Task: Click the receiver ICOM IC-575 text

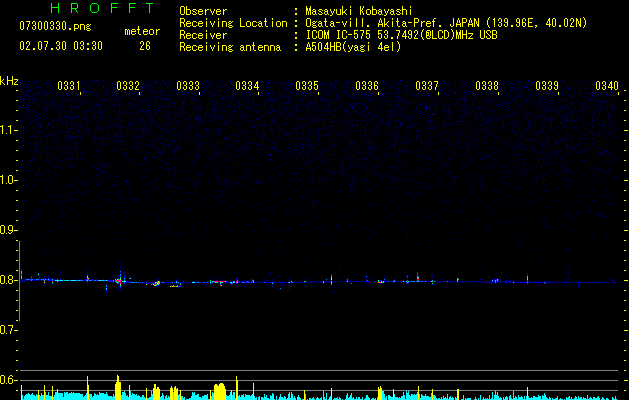Action: tap(401, 35)
